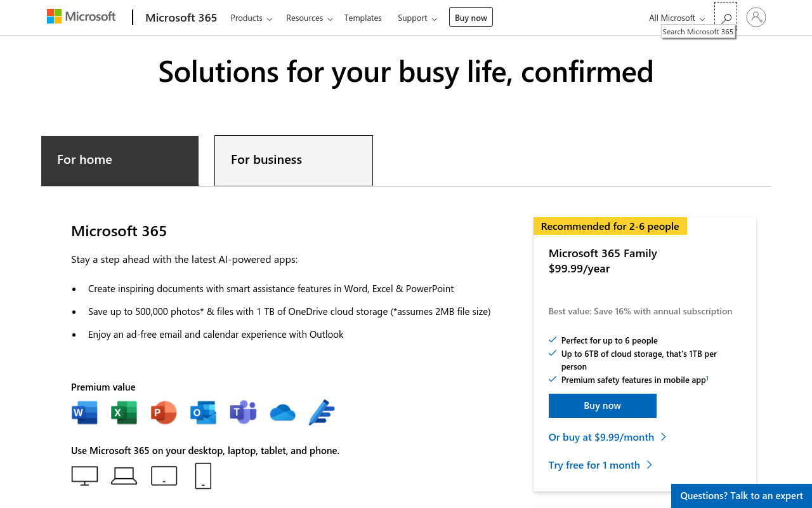Click the Outlook app icon
Image resolution: width=812 pixels, height=508 pixels.
(203, 413)
